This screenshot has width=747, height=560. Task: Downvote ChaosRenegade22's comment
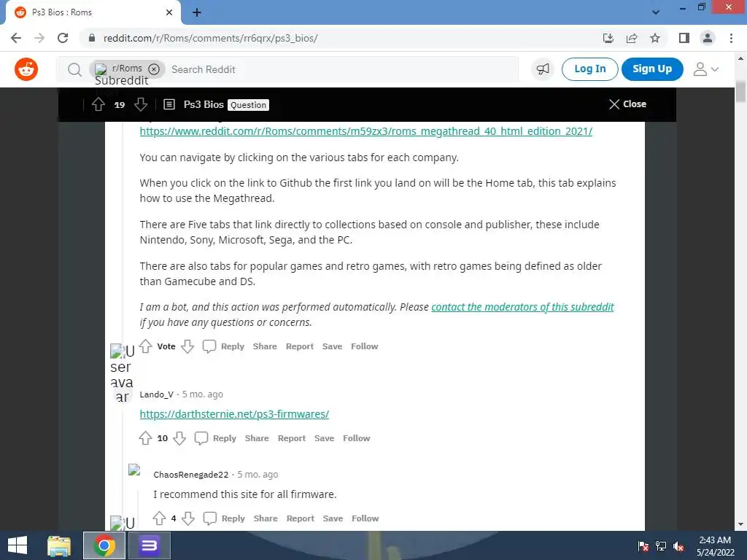coord(189,518)
